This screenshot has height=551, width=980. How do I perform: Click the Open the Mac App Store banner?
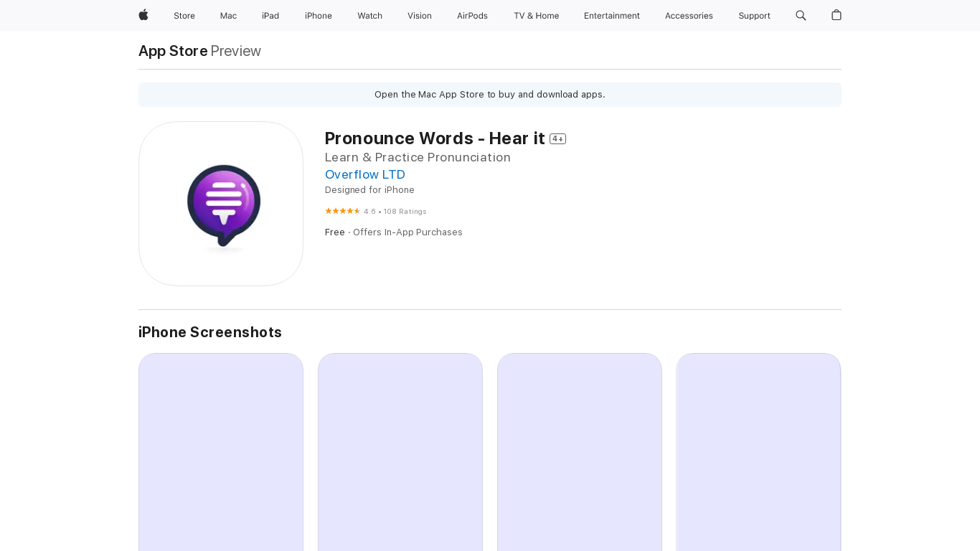[x=490, y=95]
